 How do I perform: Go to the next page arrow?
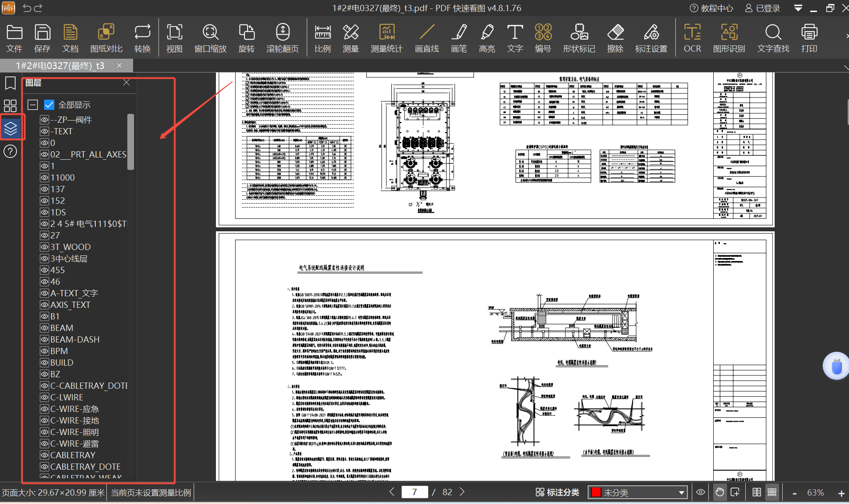462,492
